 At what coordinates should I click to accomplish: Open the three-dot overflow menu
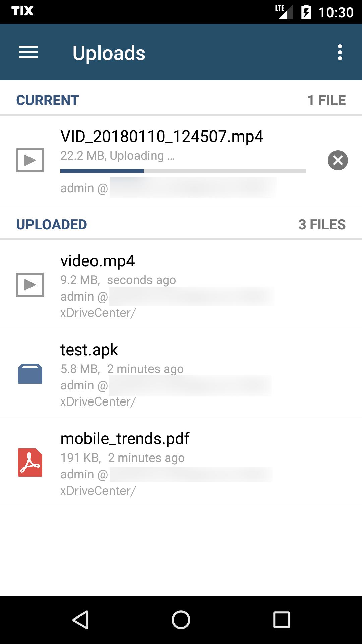pyautogui.click(x=340, y=52)
